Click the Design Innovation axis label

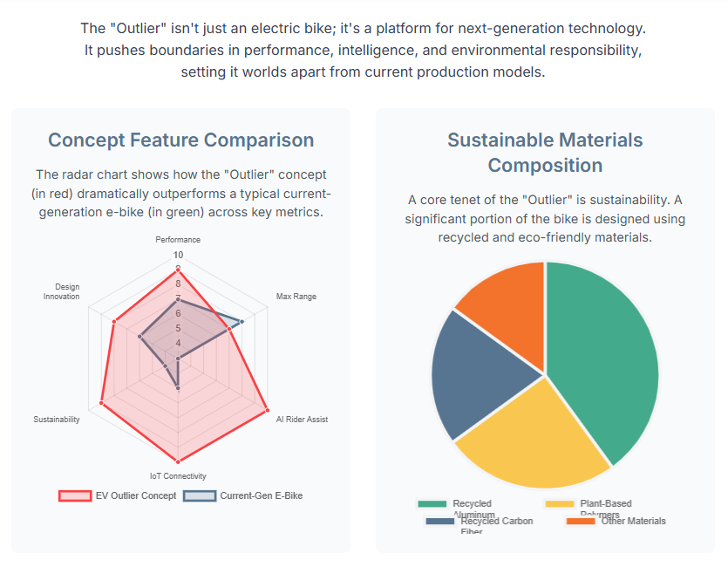click(x=62, y=291)
